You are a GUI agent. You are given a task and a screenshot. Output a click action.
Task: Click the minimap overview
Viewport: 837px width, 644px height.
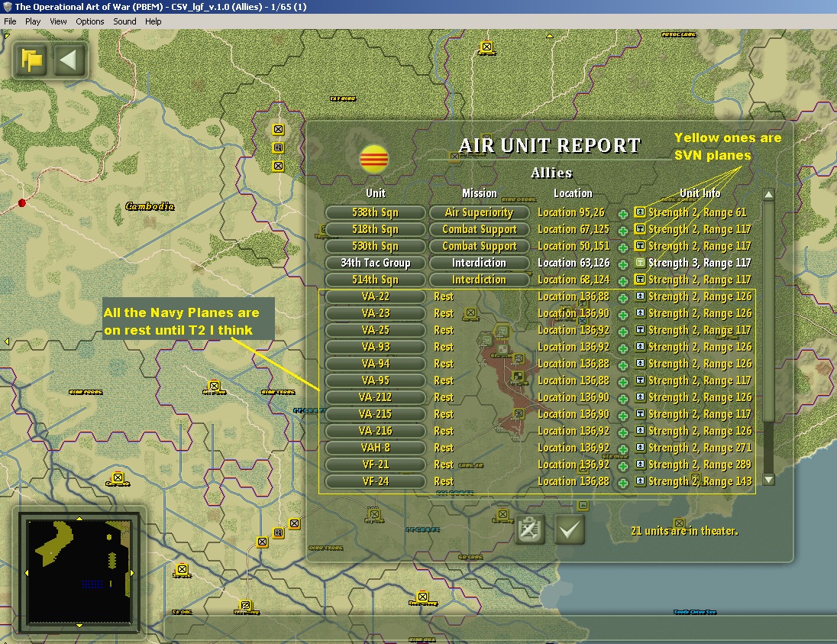[79, 572]
